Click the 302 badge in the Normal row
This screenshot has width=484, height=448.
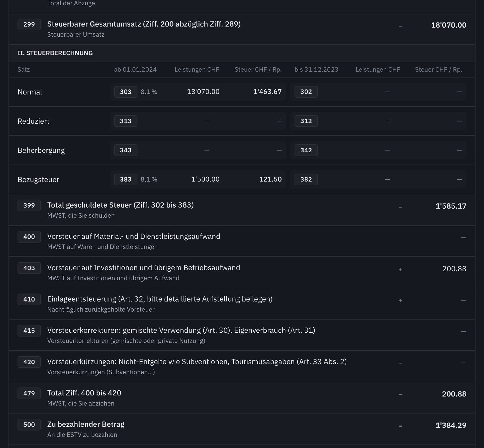point(306,92)
